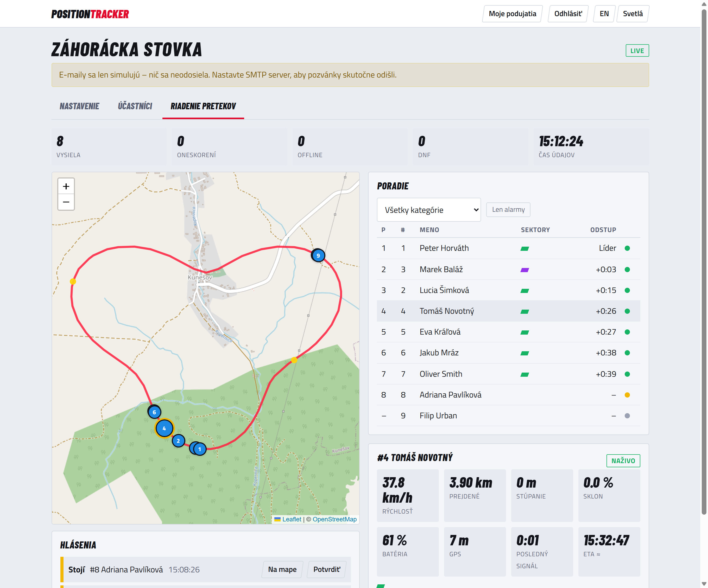Screen dimensions: 708x588
Task: Click Adriana Pavlíková's orange status dot
Action: pyautogui.click(x=627, y=395)
